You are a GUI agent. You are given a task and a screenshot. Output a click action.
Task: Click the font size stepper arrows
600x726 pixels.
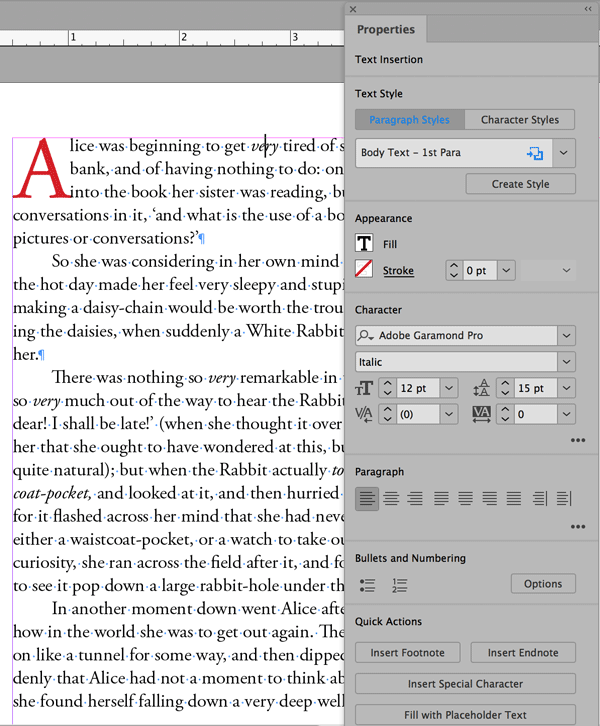pos(388,388)
